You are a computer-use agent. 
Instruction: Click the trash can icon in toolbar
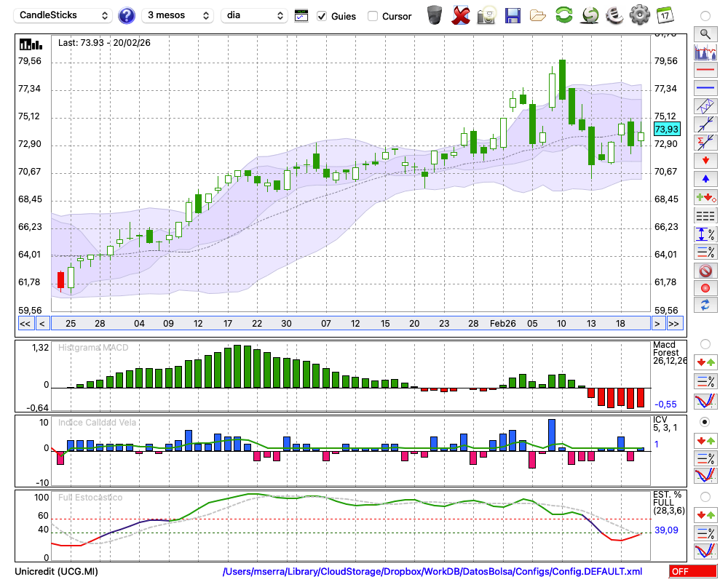click(x=435, y=15)
